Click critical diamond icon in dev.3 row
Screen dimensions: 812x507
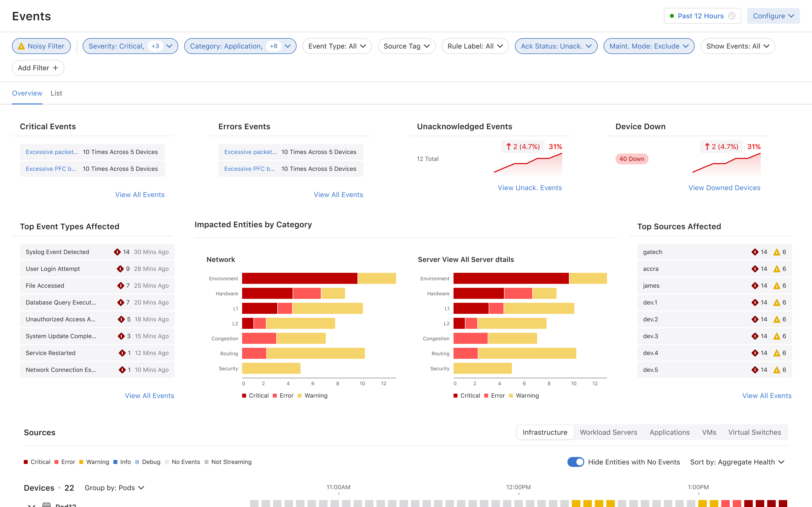point(755,336)
